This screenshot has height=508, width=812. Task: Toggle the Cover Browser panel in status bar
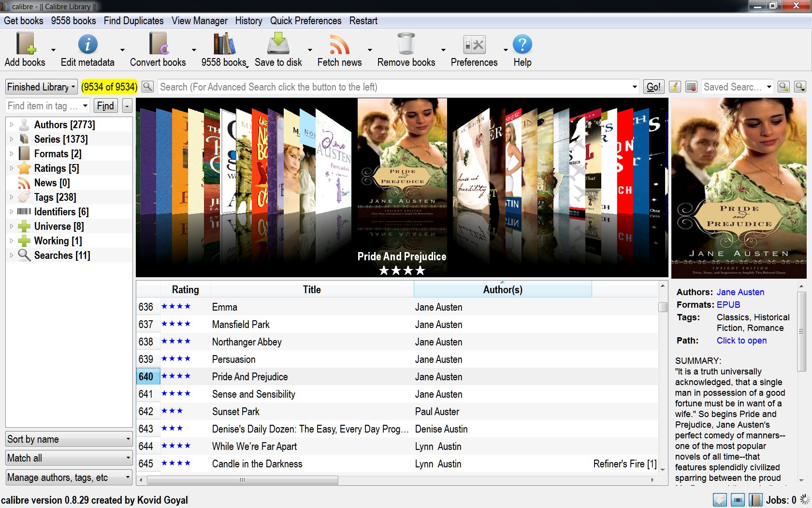[738, 500]
